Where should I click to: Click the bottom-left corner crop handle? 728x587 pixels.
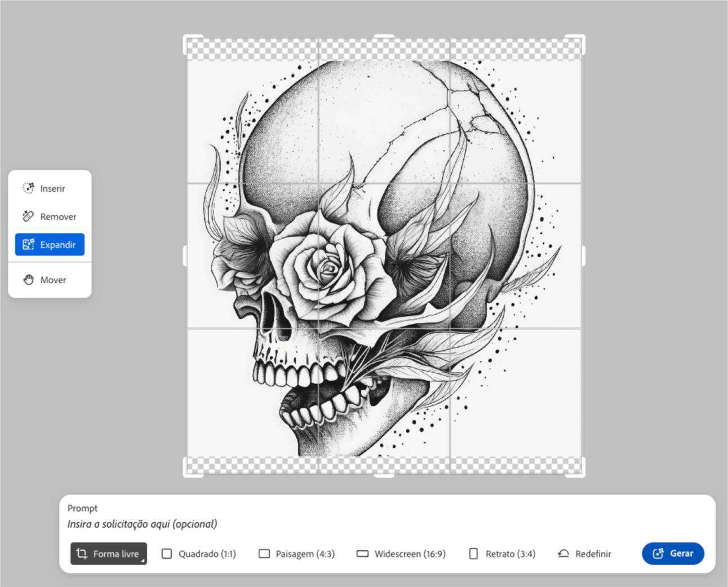point(188,473)
